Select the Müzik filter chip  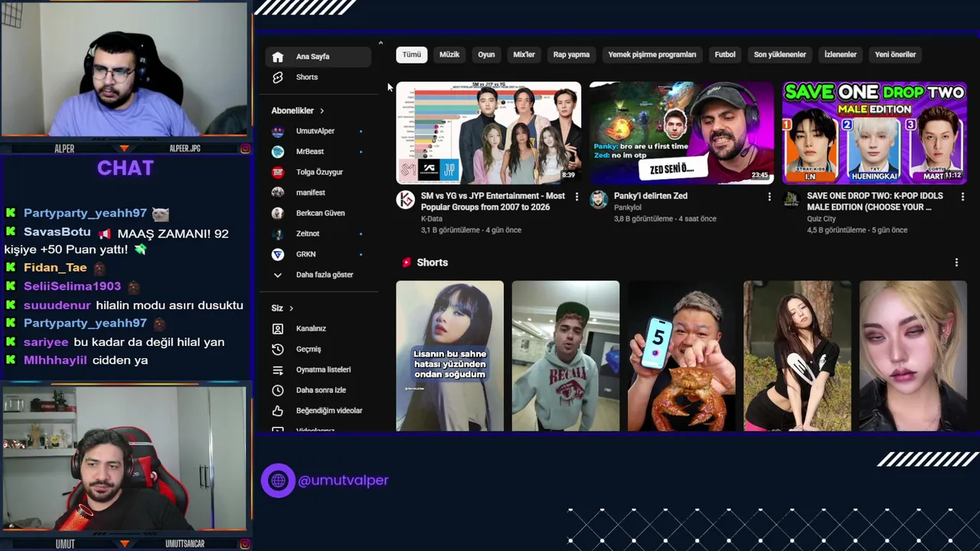tap(449, 54)
